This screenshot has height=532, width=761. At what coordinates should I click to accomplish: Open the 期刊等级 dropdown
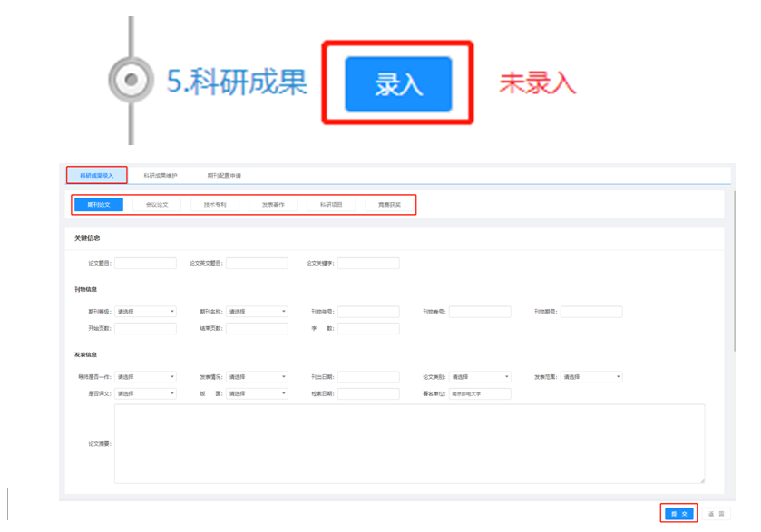146,312
